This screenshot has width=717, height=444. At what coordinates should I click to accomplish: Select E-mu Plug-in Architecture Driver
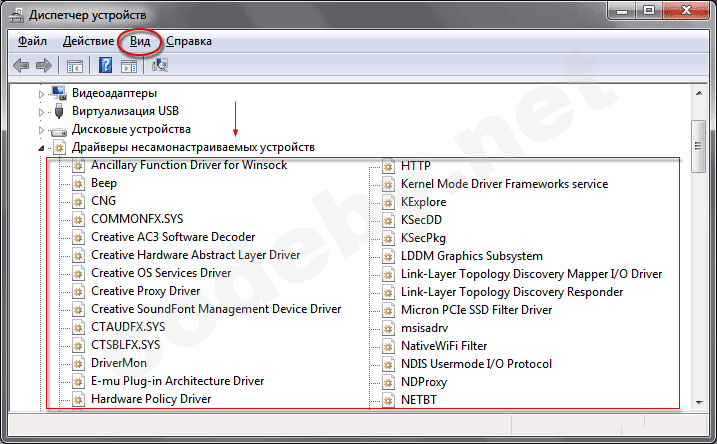click(x=177, y=381)
